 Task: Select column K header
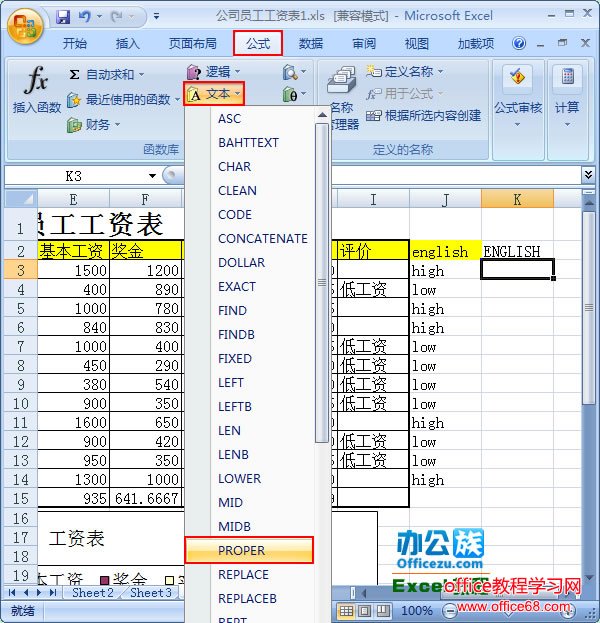(517, 199)
